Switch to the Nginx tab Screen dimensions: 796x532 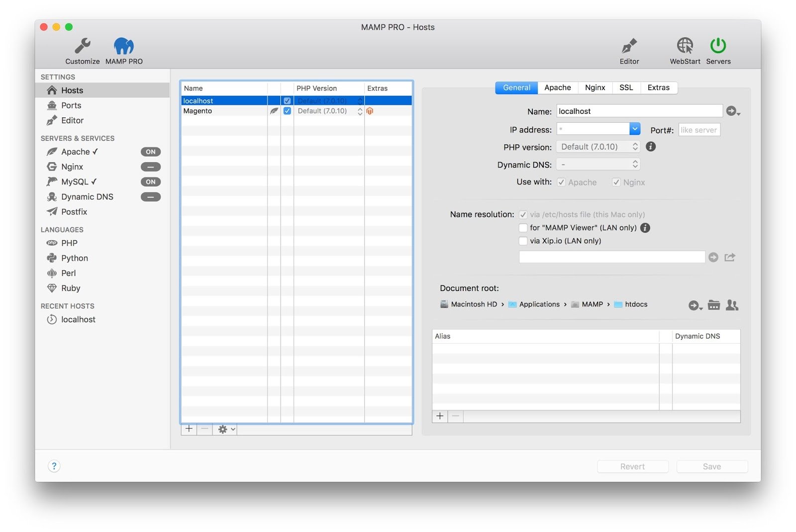tap(595, 88)
